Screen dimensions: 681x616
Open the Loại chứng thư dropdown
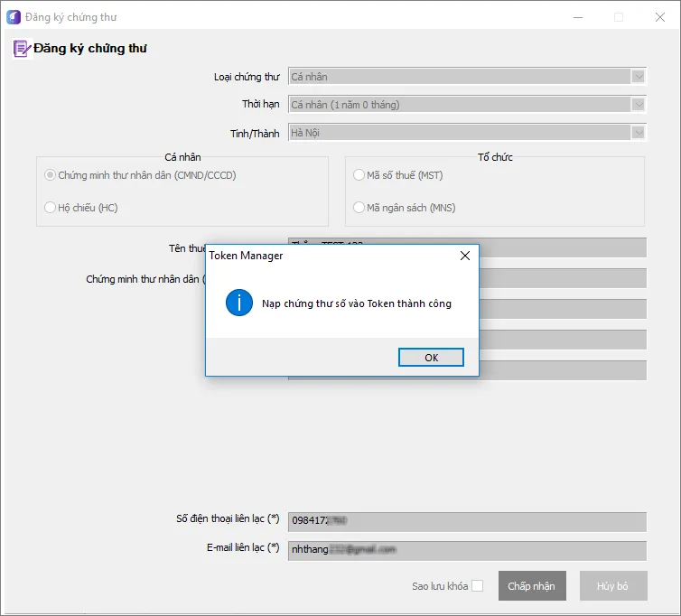tap(639, 77)
